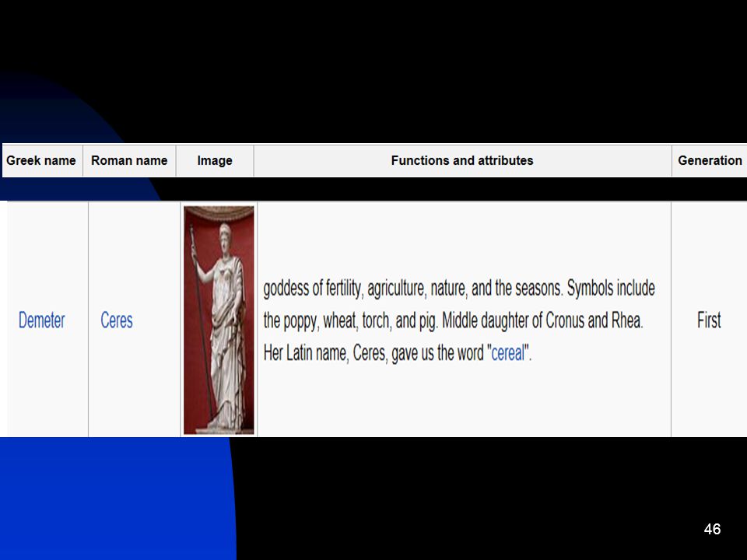
Task: Click the slide number 46
Action: pyautogui.click(x=712, y=529)
